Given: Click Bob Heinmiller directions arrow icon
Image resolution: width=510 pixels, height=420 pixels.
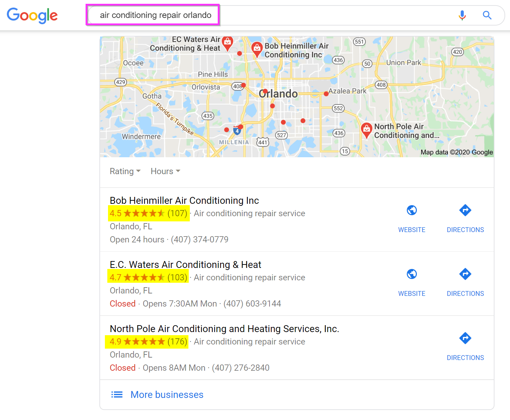Looking at the screenshot, I should [x=465, y=210].
